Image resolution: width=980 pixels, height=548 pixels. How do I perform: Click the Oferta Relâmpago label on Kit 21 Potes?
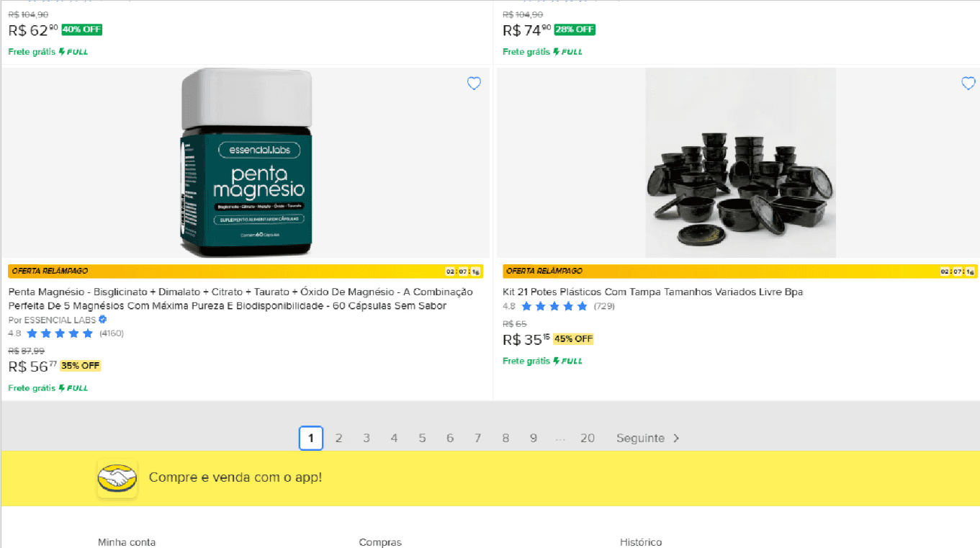point(544,271)
